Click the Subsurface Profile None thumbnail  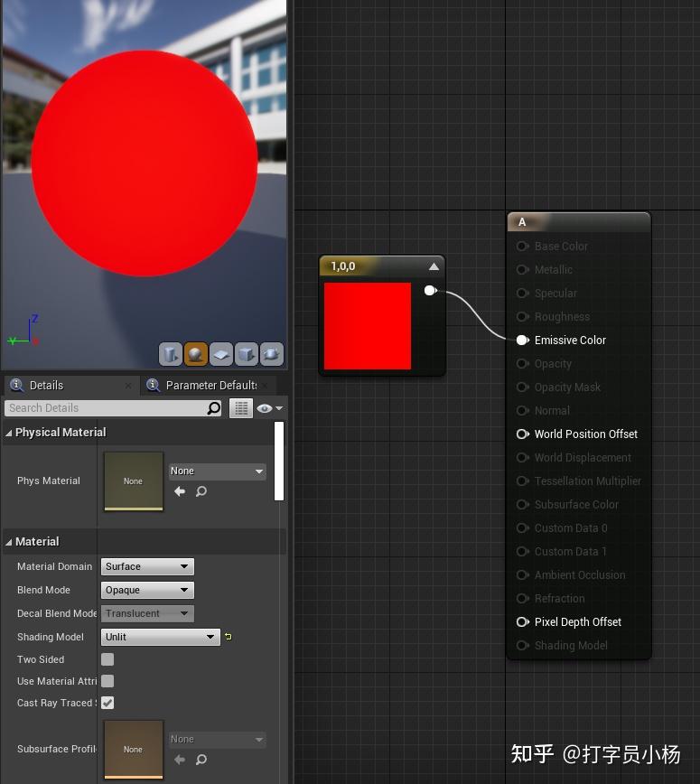[134, 750]
